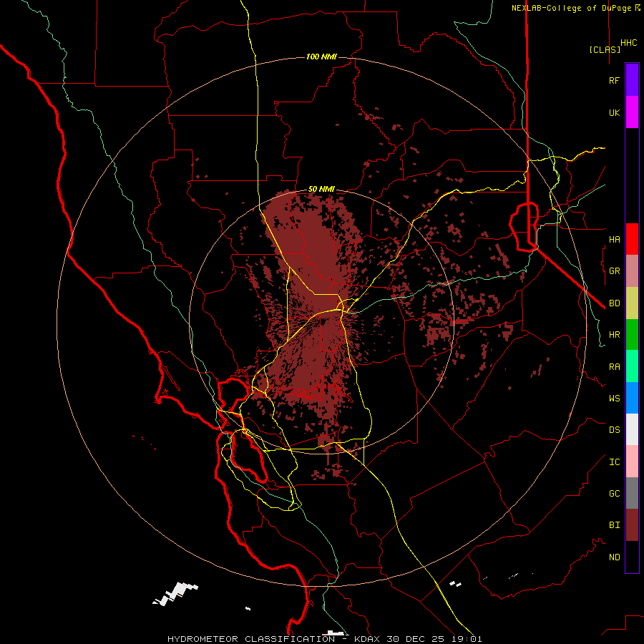Viewport: 644px width, 644px height.
Task: Click the white DS legend swatch
Action: 632,429
